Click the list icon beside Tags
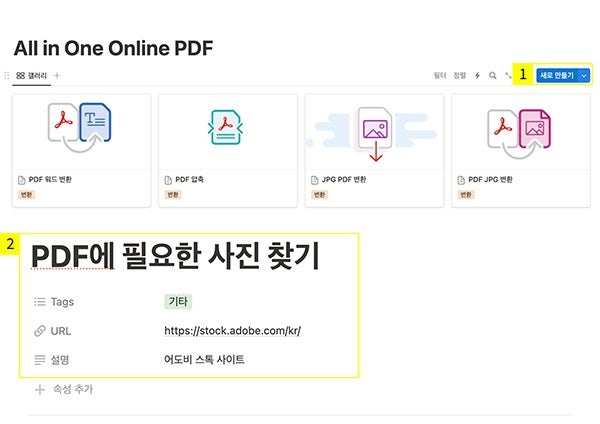This screenshot has width=600, height=424. (39, 302)
